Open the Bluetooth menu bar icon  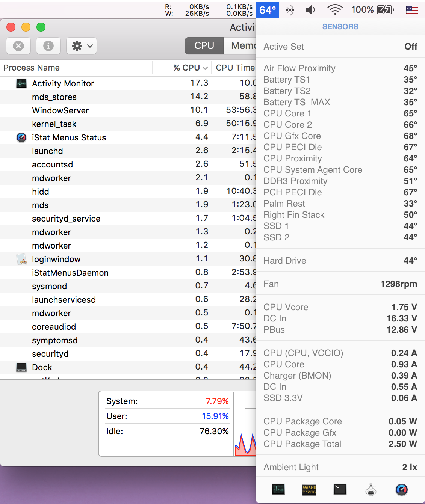[x=290, y=10]
